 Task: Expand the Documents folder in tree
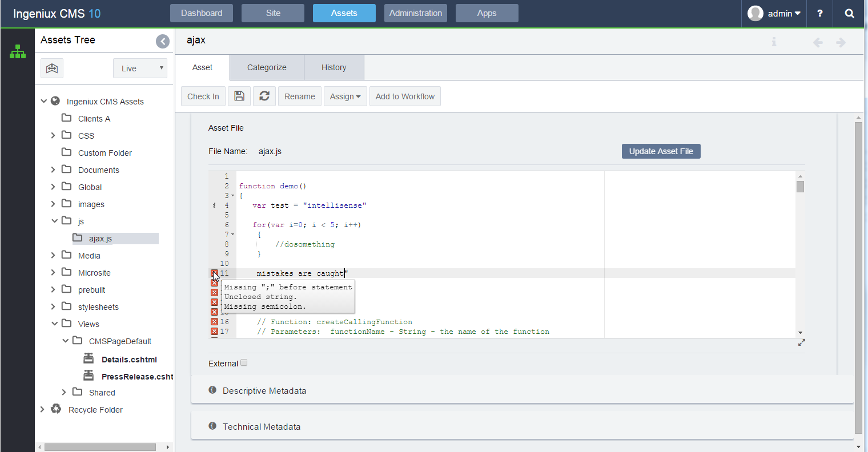(53, 170)
